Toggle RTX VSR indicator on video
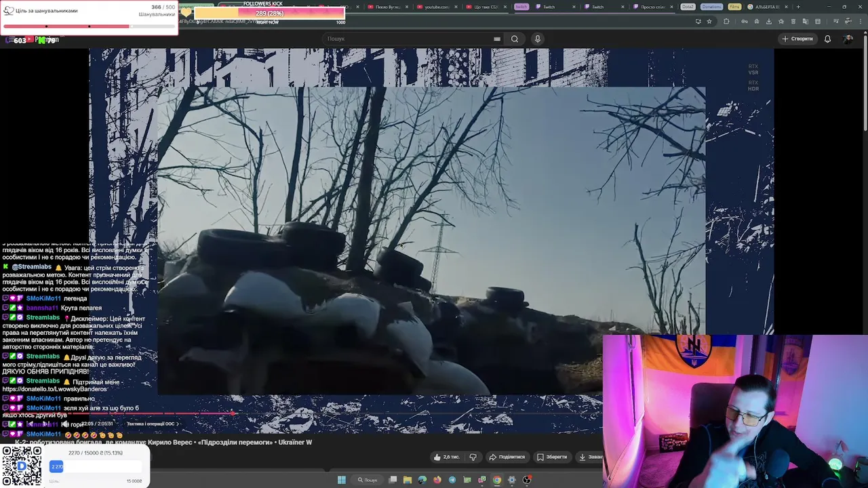 coord(753,69)
